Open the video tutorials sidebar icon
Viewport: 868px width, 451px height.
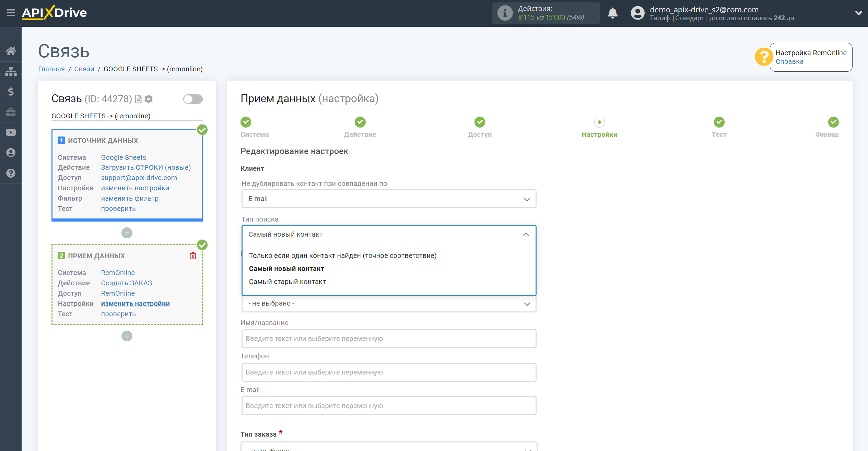pos(11,132)
